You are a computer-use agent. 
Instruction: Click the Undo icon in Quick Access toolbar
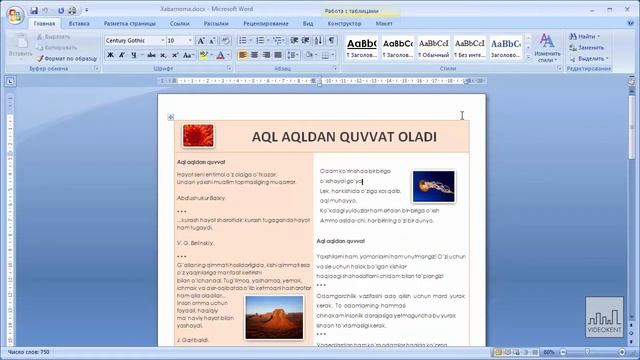click(45, 10)
